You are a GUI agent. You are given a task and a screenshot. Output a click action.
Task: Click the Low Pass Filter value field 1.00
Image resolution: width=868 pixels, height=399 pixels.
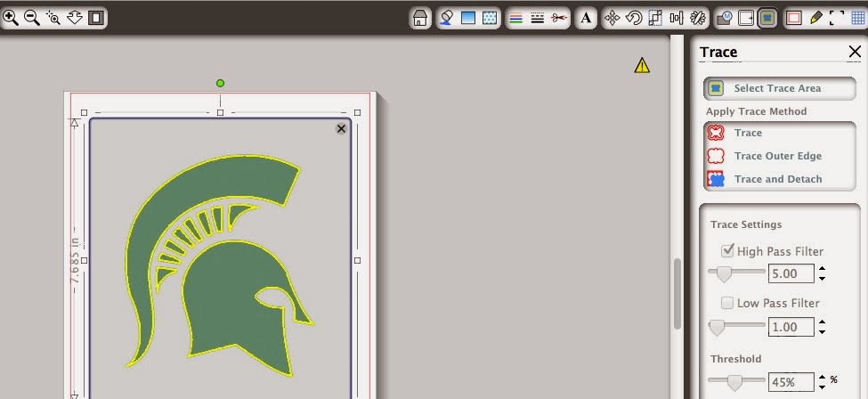coord(791,327)
